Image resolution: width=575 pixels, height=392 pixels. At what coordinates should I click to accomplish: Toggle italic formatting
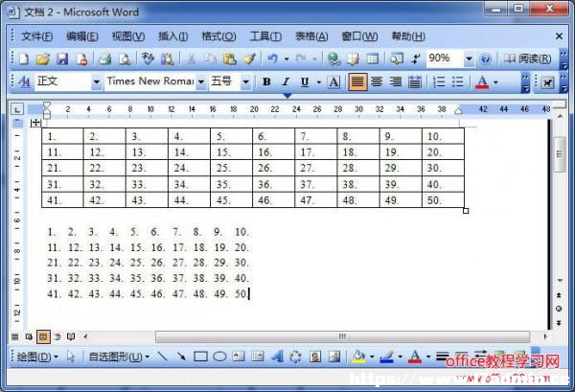[286, 81]
